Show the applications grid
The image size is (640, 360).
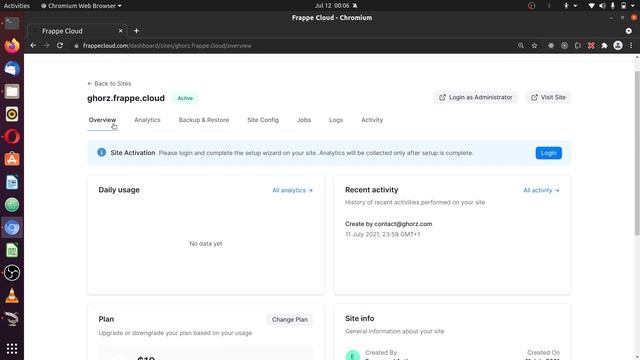(12, 349)
